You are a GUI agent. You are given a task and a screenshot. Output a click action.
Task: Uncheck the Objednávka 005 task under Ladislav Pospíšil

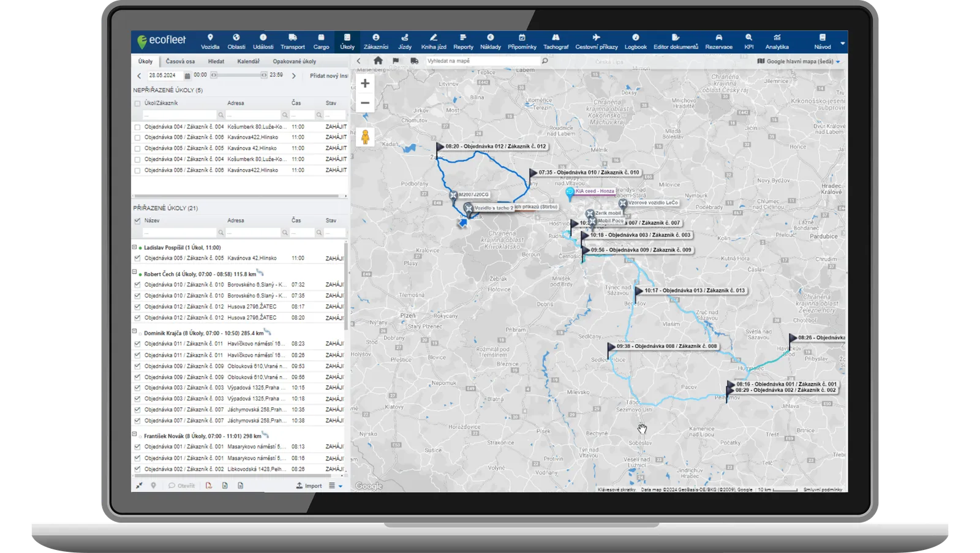point(137,258)
